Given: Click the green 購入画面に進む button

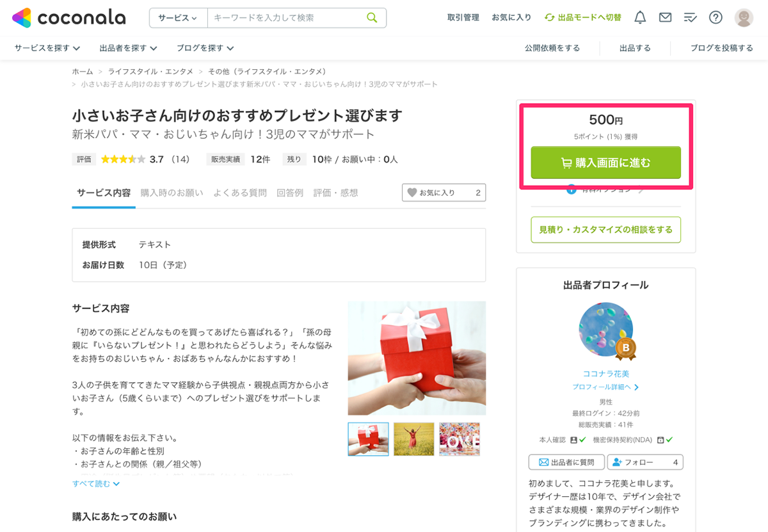Looking at the screenshot, I should click(x=605, y=163).
